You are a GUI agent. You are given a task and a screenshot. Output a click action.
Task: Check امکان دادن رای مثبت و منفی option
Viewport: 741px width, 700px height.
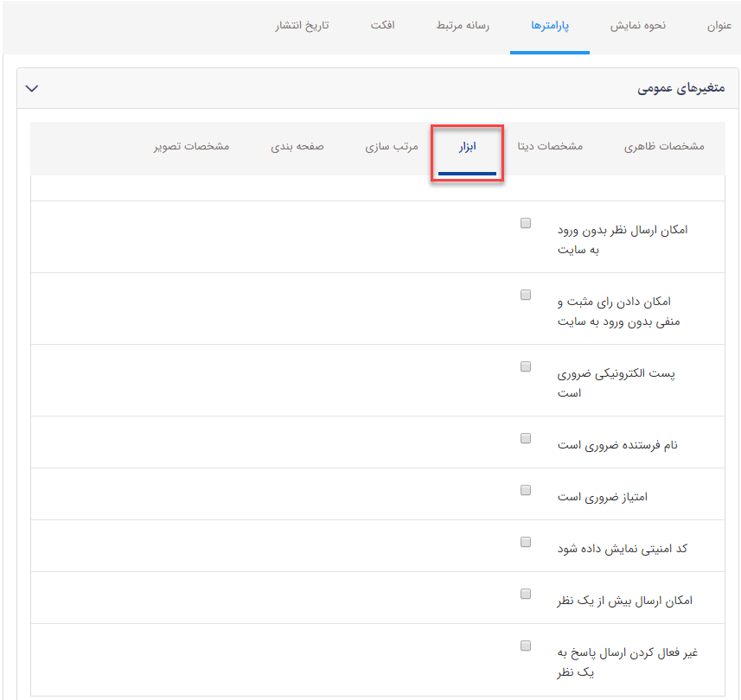click(x=526, y=295)
